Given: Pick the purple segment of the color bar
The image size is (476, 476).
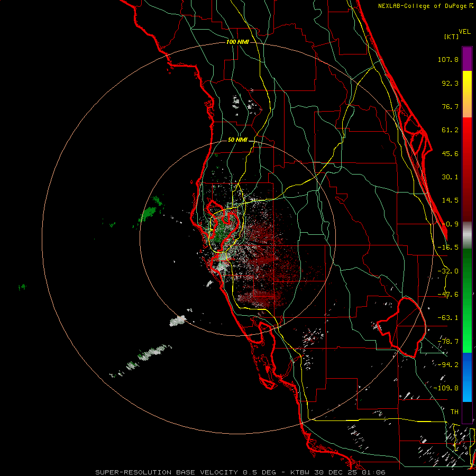Looking at the screenshot, I should click(467, 59).
